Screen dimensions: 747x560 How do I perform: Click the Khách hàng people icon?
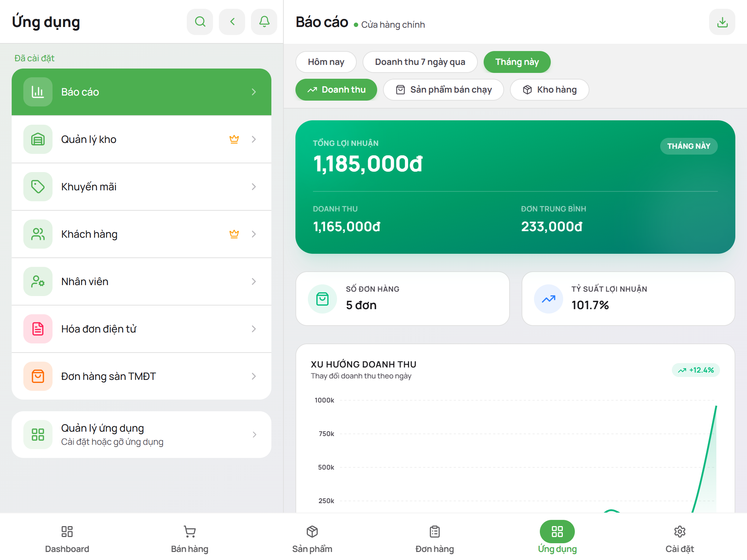pyautogui.click(x=38, y=234)
